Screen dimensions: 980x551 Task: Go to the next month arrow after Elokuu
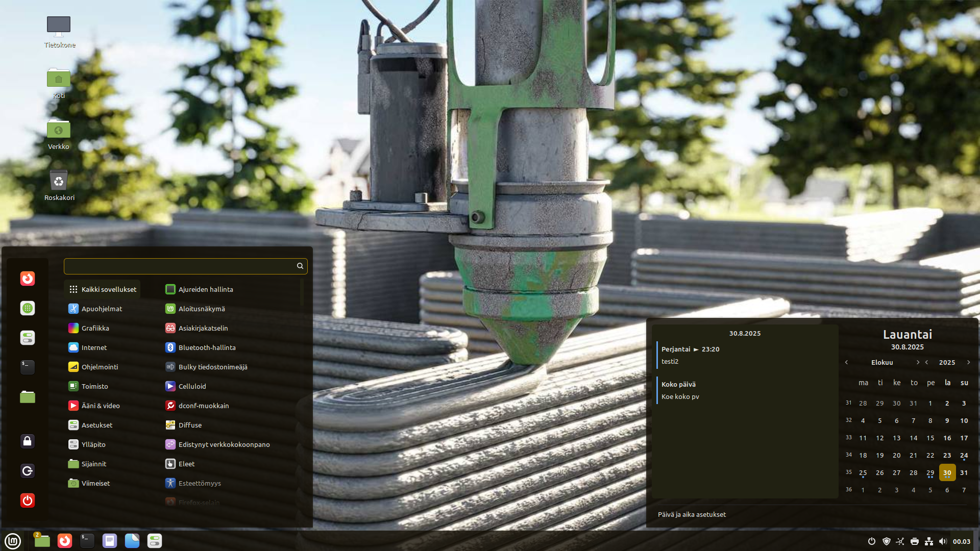point(918,362)
